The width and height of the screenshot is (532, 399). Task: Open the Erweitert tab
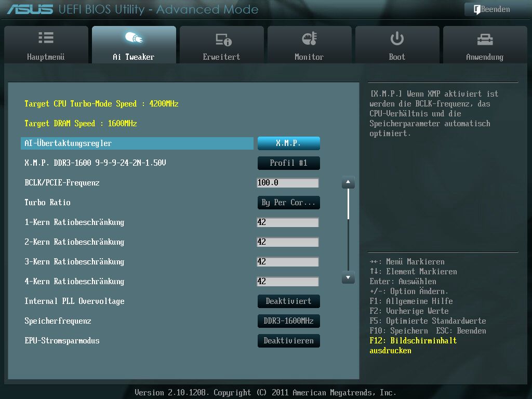pos(222,45)
